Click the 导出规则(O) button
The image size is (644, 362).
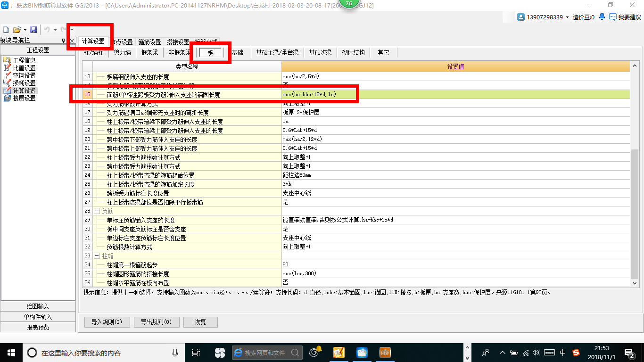(157, 322)
